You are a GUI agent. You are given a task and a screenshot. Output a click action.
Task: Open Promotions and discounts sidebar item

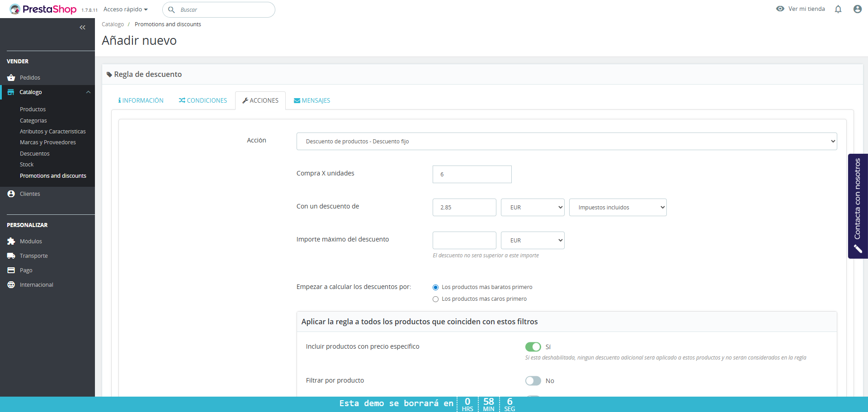53,176
